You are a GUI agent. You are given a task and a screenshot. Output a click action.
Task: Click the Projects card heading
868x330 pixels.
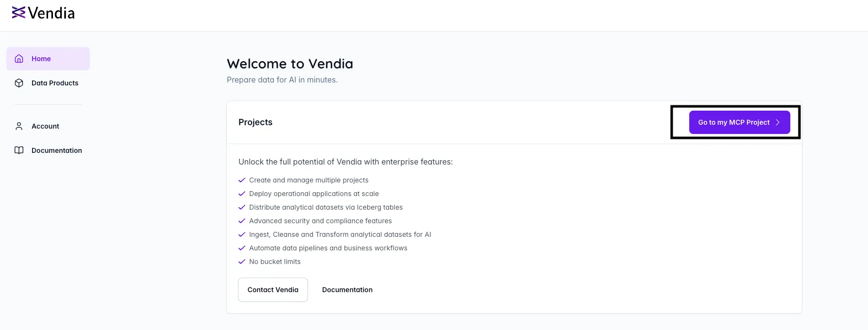[x=255, y=122]
